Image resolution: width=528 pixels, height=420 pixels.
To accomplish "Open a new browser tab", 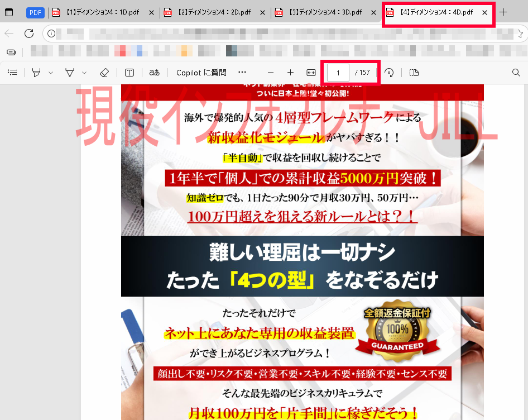I will (x=503, y=12).
